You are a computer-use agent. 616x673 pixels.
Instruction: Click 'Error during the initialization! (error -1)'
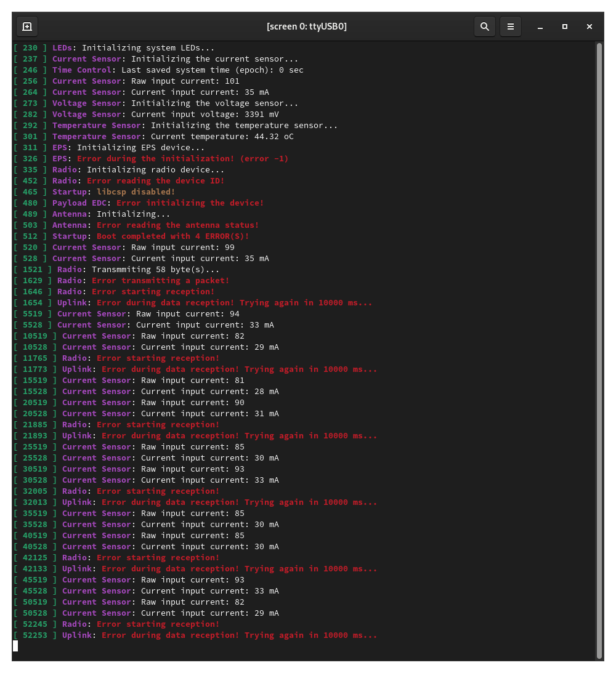(182, 159)
